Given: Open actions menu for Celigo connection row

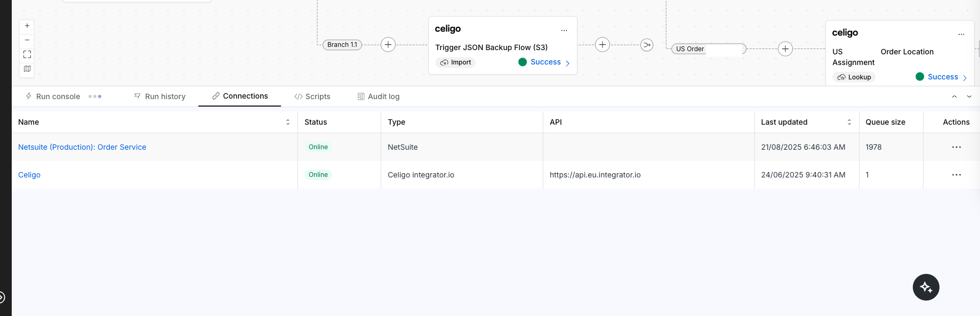Looking at the screenshot, I should [x=956, y=175].
